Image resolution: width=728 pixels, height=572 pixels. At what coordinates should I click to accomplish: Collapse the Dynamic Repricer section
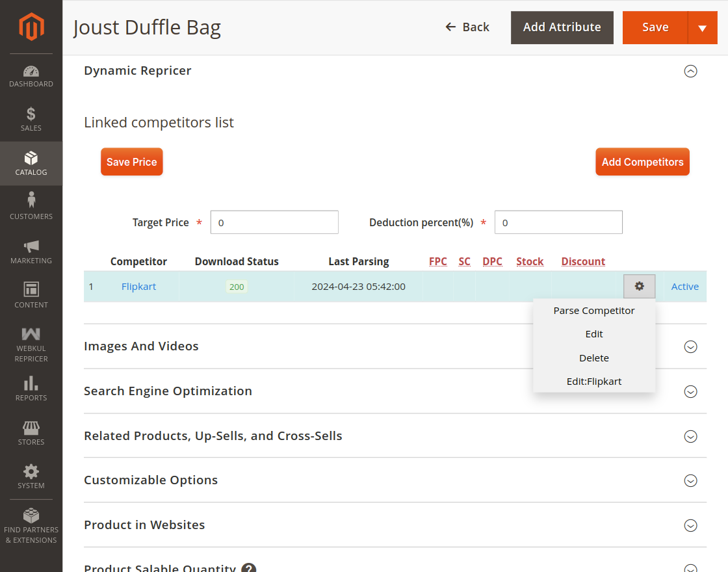coord(691,71)
